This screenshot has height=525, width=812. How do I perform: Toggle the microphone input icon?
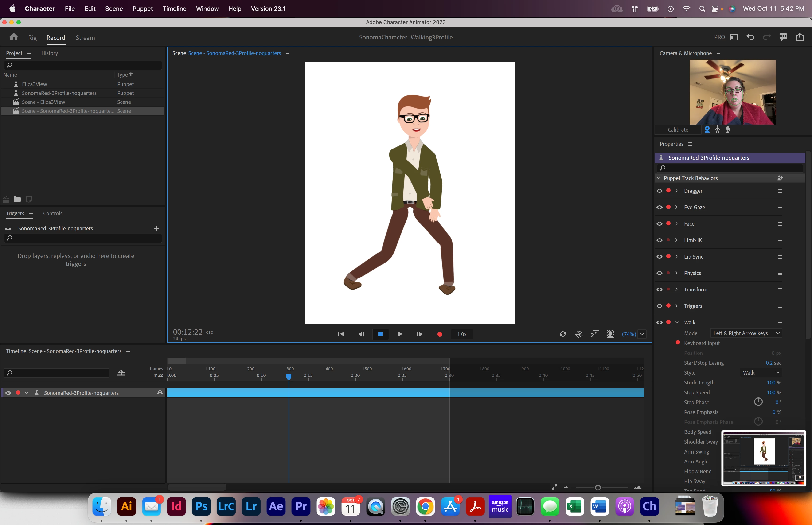[x=727, y=129]
